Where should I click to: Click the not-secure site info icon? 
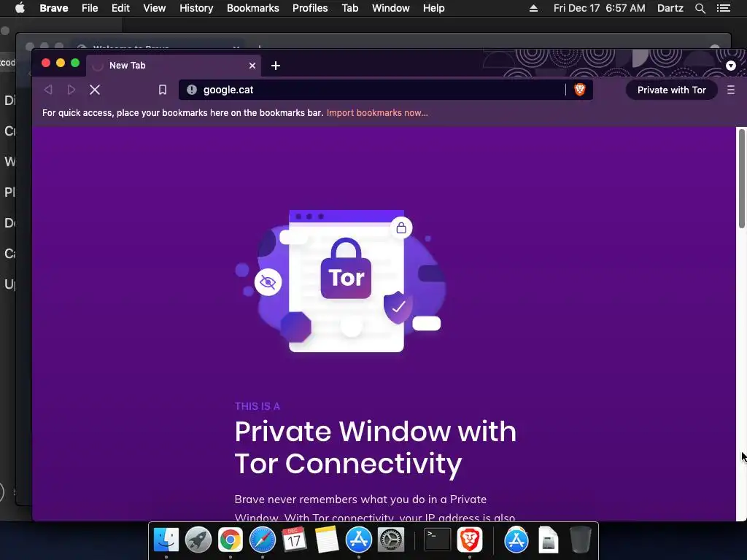pyautogui.click(x=192, y=90)
